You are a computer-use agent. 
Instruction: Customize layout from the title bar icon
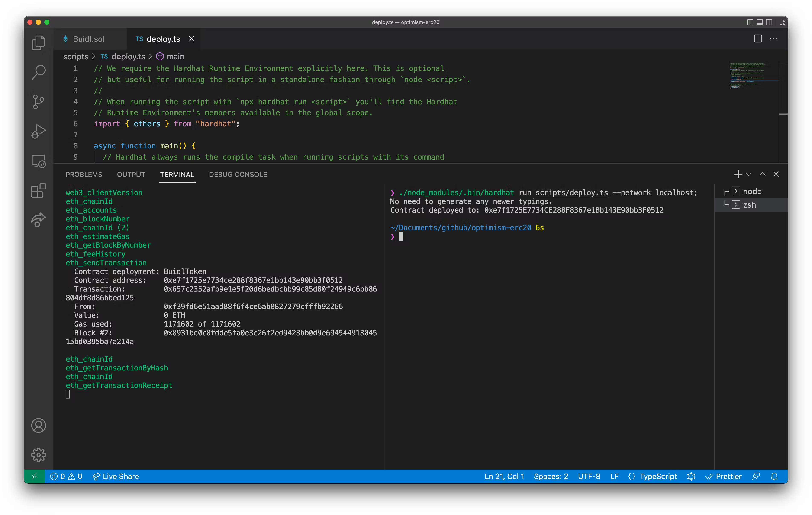pos(782,22)
